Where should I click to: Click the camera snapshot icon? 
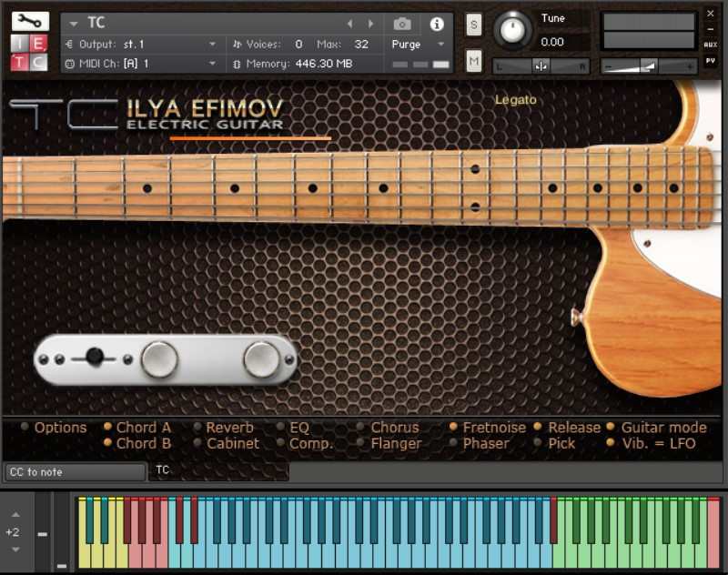point(402,24)
